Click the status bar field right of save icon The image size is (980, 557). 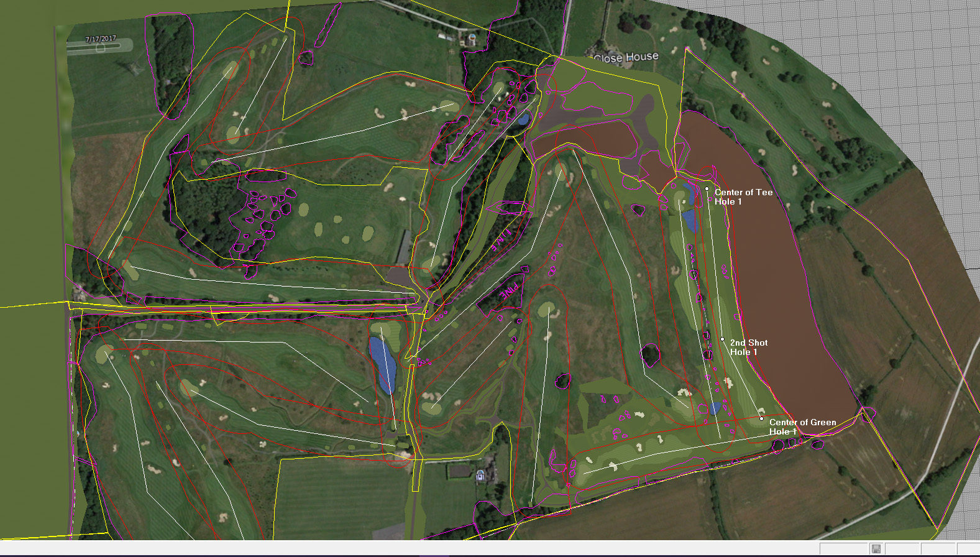(901, 549)
